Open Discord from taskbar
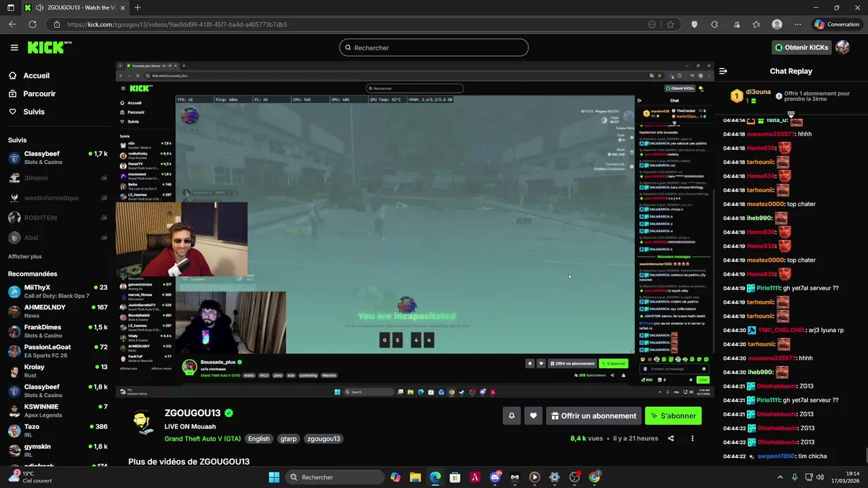The width and height of the screenshot is (868, 488). (495, 477)
